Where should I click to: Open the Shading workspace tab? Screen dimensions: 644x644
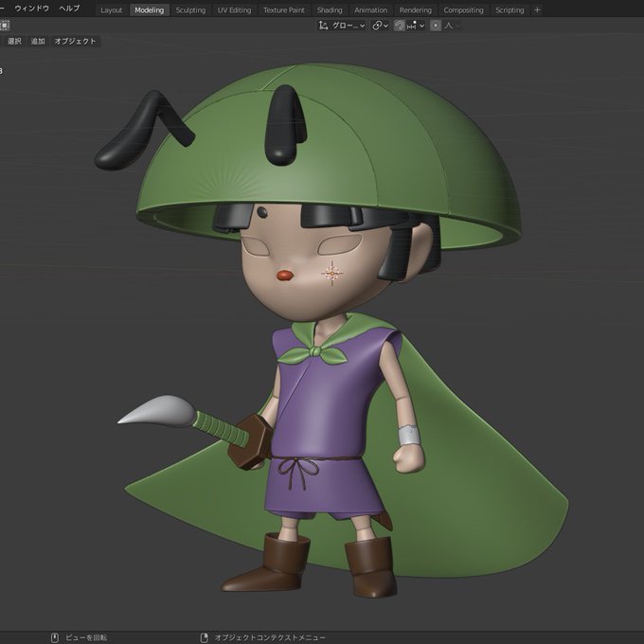[x=330, y=9]
